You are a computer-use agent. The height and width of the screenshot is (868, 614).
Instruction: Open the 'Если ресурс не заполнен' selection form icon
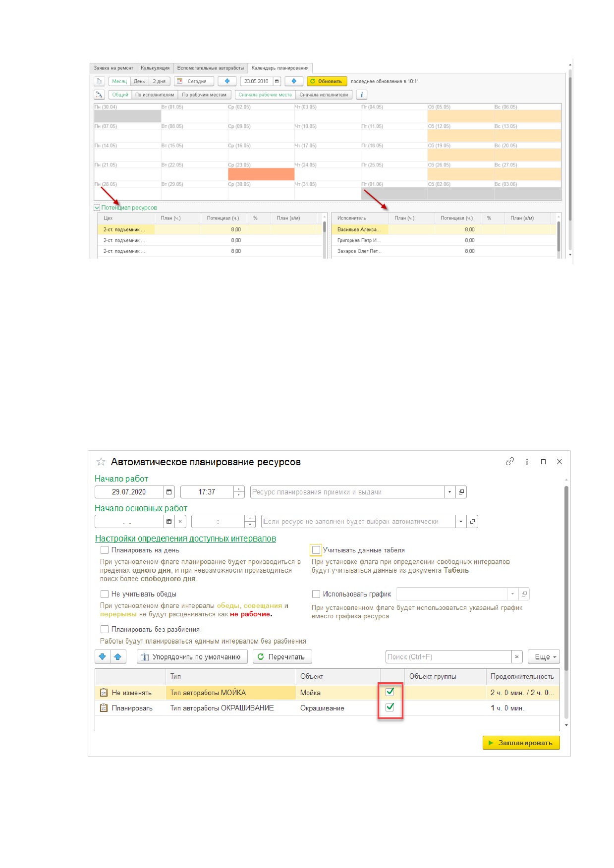click(x=472, y=522)
